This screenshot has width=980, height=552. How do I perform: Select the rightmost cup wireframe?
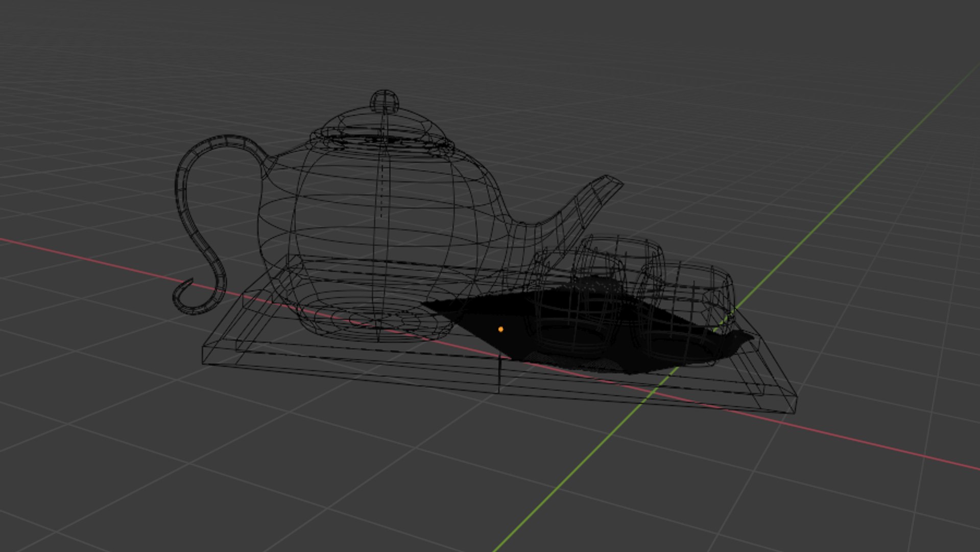click(x=684, y=312)
